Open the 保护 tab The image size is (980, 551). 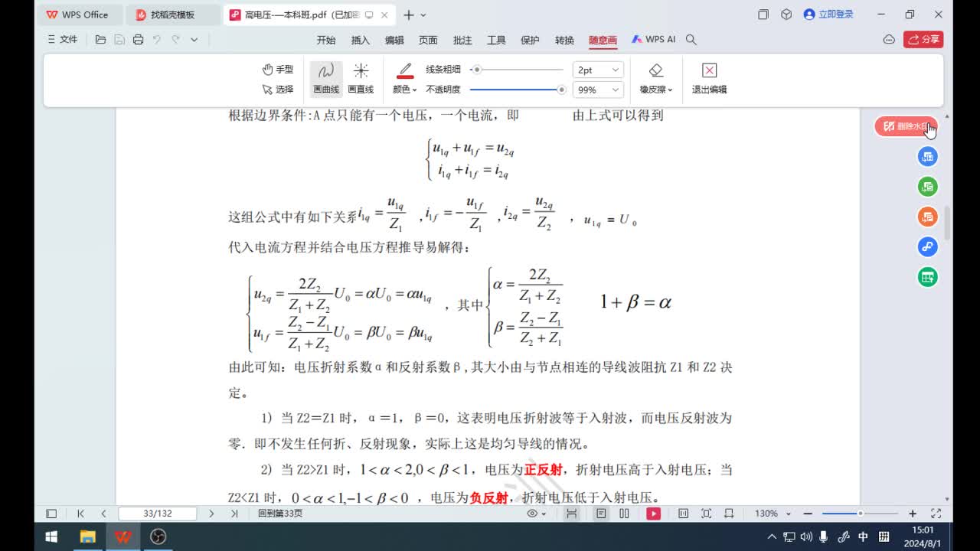[x=530, y=40]
